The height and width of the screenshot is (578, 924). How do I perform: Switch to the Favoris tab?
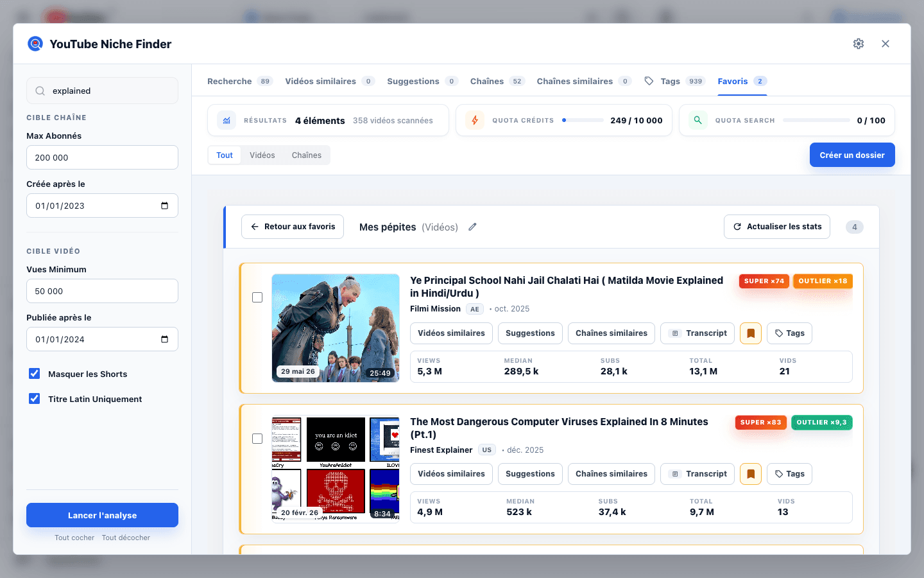pos(742,82)
